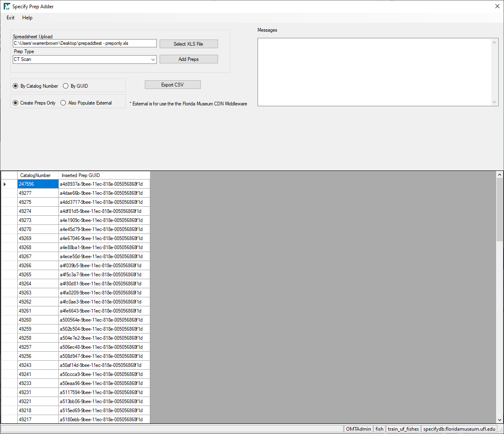Click Messages box scroll down arrow
Viewport: 504px width, 434px height.
[x=495, y=102]
